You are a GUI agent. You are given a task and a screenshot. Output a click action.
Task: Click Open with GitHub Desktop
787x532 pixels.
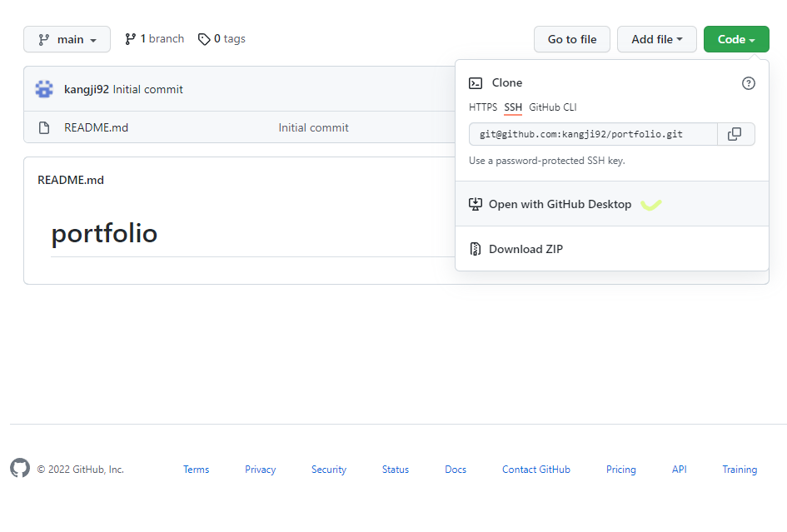tap(612, 204)
